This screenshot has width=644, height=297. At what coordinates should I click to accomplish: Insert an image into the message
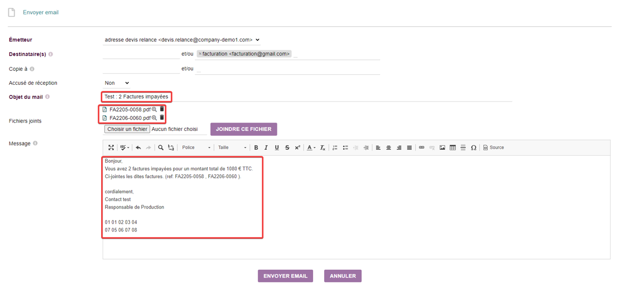click(442, 148)
